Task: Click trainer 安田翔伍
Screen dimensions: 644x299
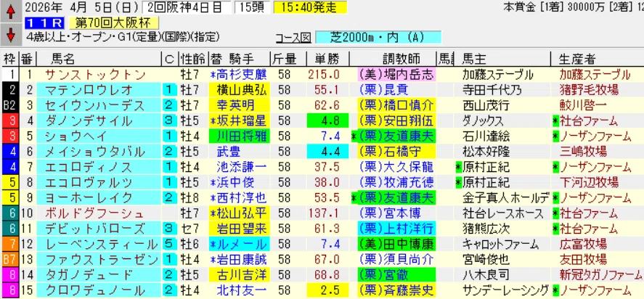Action: click(x=396, y=121)
